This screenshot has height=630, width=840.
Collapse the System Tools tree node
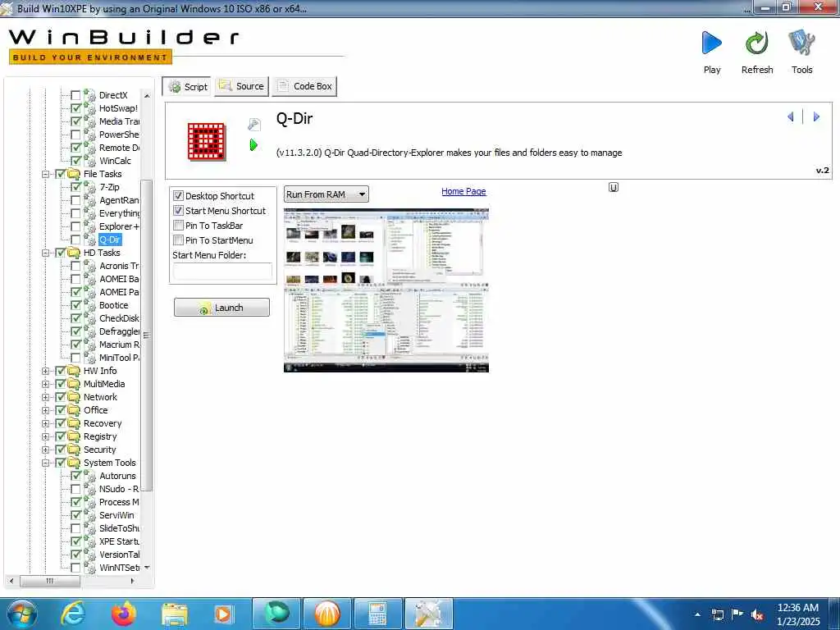(46, 463)
